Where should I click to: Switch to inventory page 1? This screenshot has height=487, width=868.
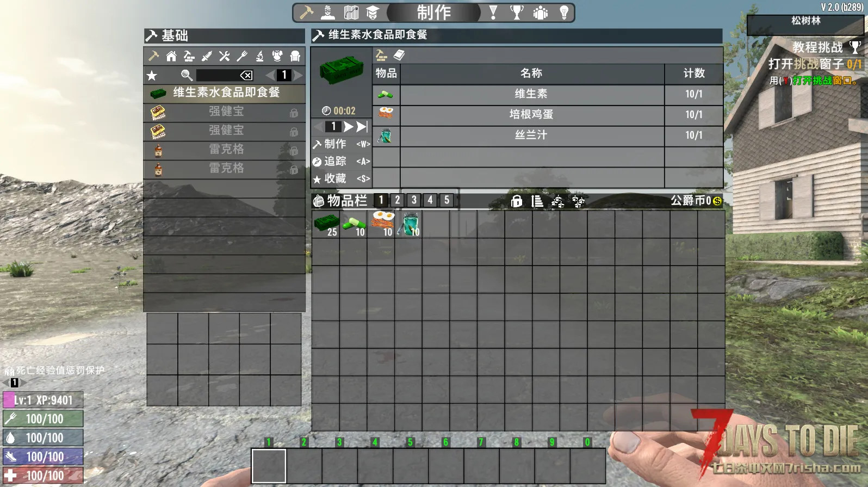click(381, 200)
